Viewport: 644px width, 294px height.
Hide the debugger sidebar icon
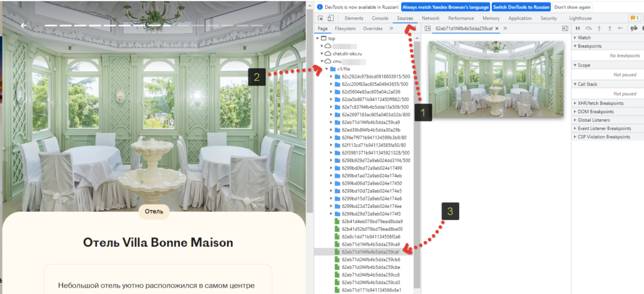tap(565, 28)
